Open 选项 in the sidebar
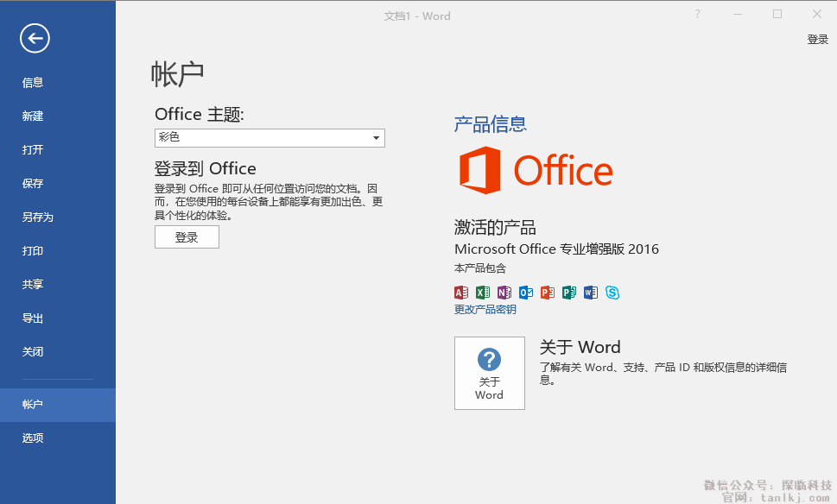The image size is (837, 504). [x=33, y=438]
